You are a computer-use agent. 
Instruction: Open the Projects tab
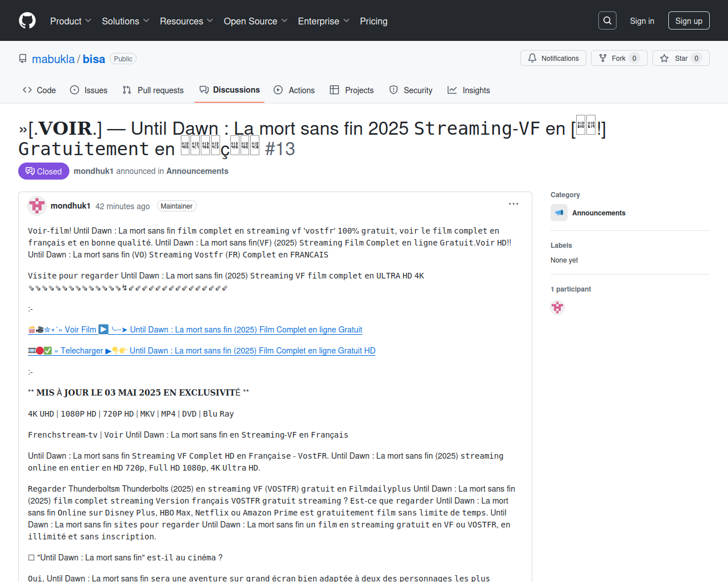click(351, 90)
